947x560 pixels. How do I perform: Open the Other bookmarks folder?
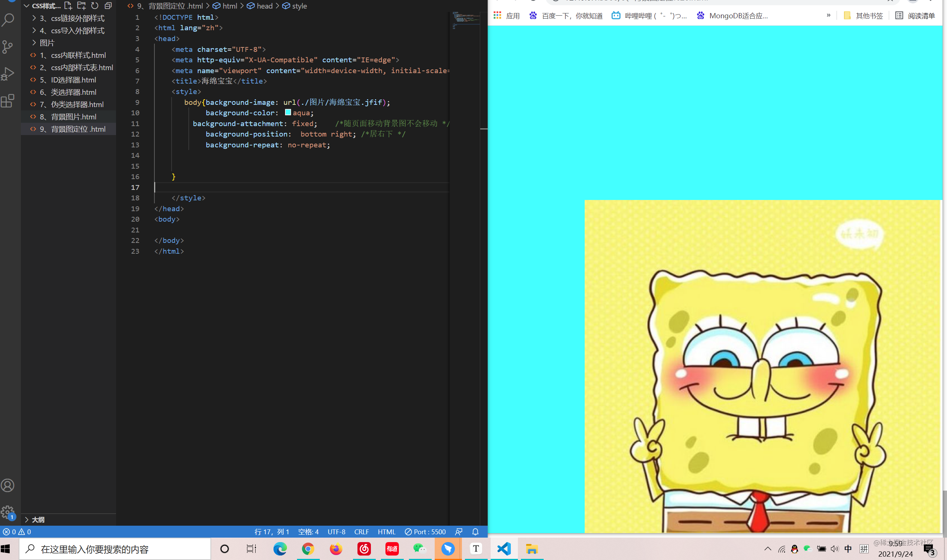(x=863, y=15)
